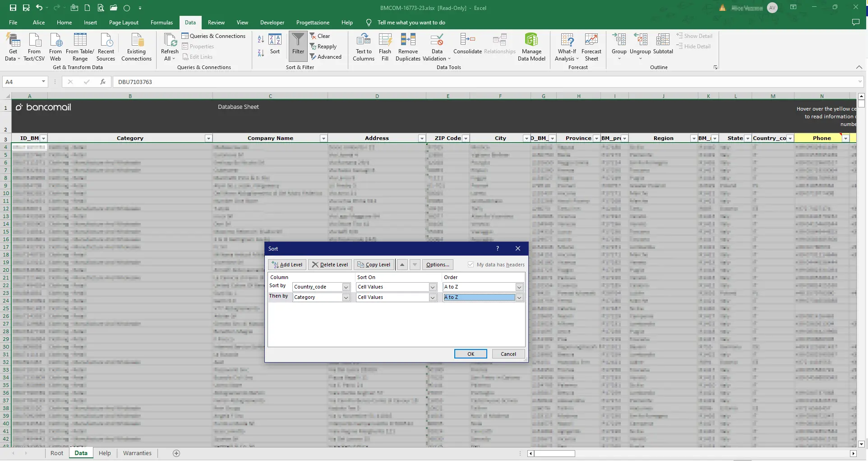Move sort level up arrow
The width and height of the screenshot is (868, 461).
click(402, 265)
